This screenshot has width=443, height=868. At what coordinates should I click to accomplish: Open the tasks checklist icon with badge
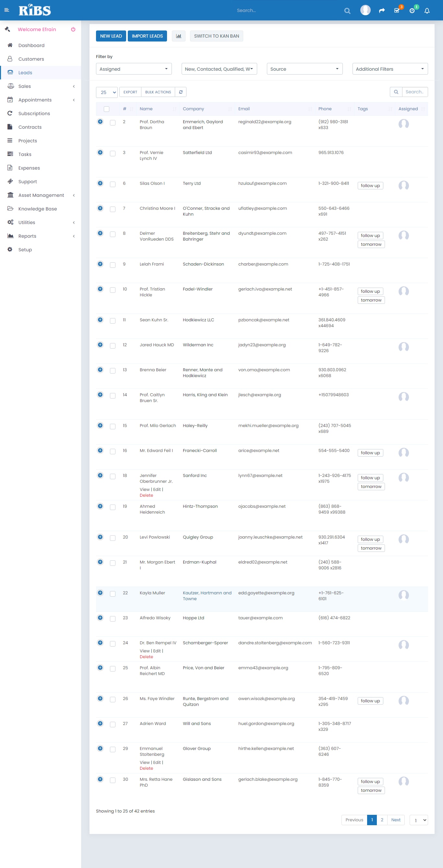point(397,11)
